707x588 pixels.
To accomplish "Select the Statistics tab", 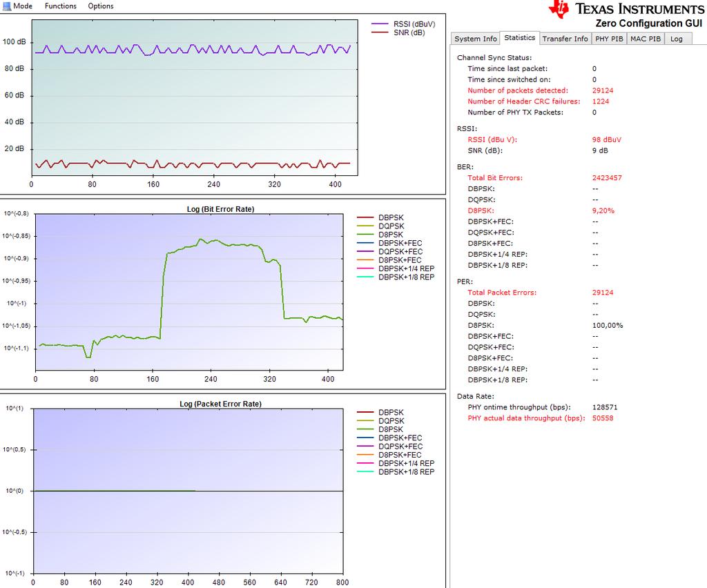I will click(x=519, y=38).
